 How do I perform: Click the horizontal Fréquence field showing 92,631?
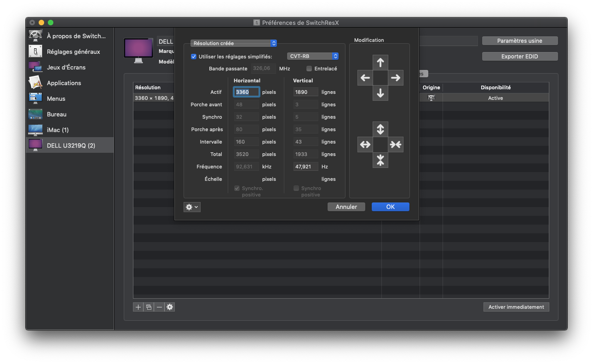tap(247, 167)
